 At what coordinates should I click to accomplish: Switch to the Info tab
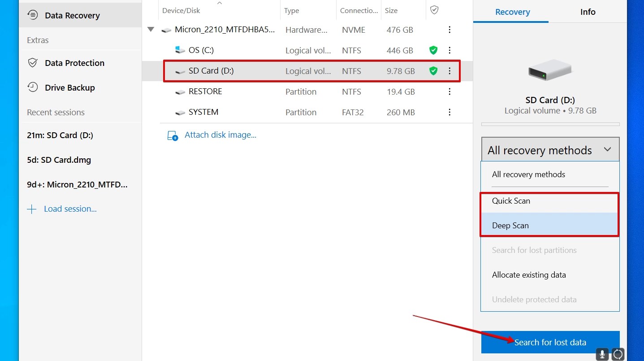pos(588,12)
